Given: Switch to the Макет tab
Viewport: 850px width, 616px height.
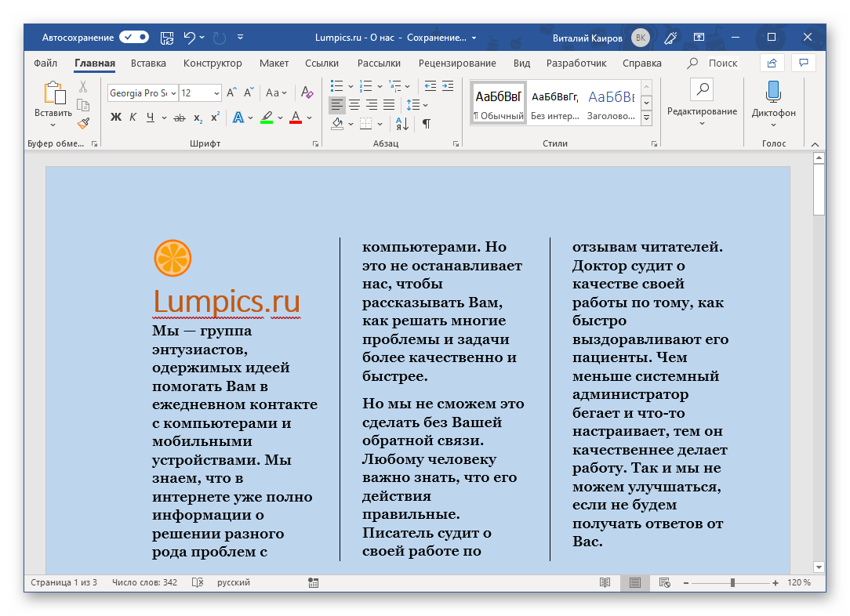Looking at the screenshot, I should [274, 63].
